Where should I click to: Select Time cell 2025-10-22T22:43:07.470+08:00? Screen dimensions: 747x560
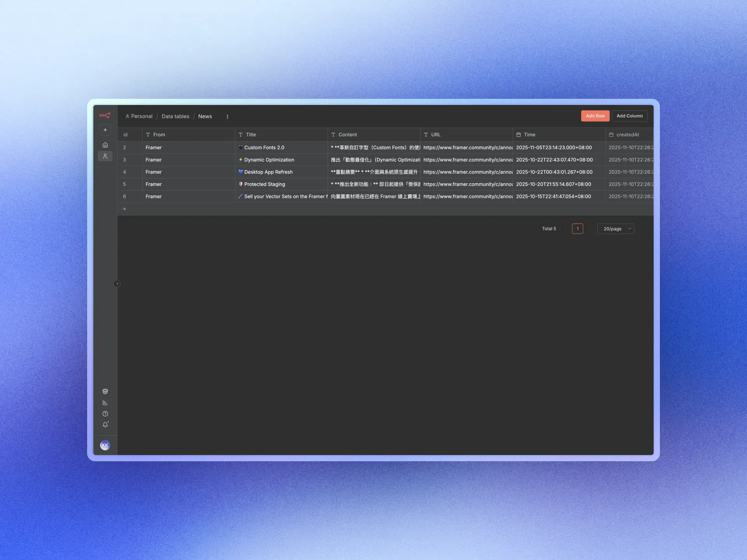[x=559, y=160]
